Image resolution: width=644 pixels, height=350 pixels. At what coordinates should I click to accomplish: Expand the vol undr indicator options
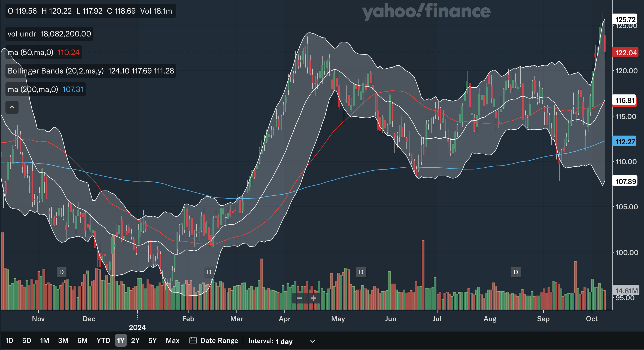point(49,34)
